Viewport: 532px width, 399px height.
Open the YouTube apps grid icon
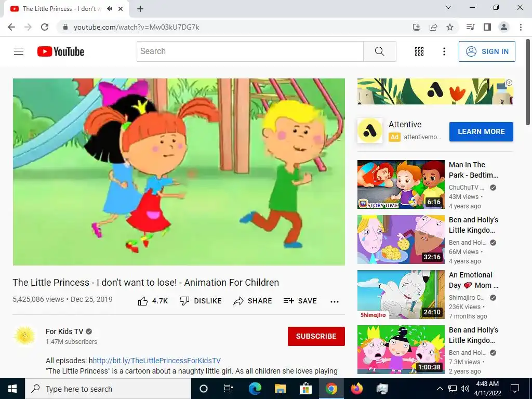419,51
